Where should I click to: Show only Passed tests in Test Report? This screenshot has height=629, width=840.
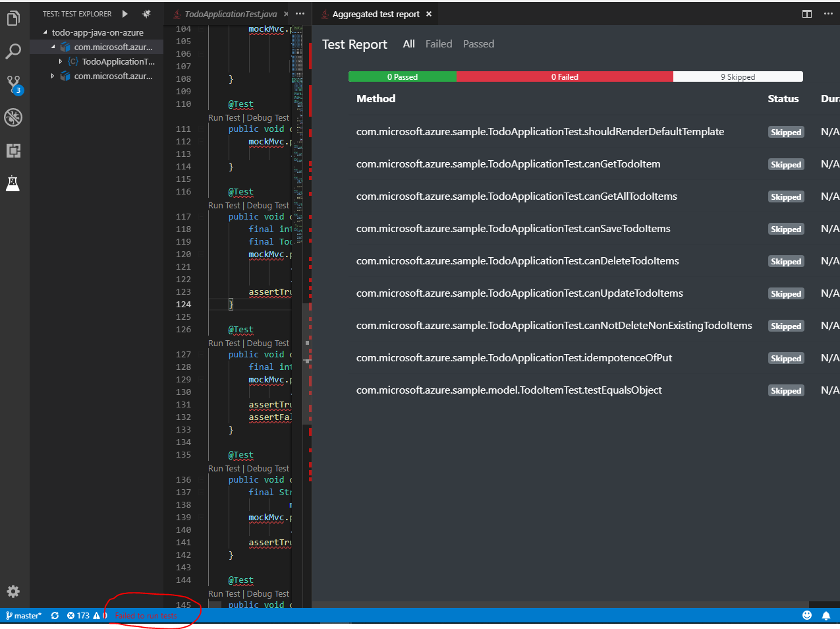click(x=478, y=44)
